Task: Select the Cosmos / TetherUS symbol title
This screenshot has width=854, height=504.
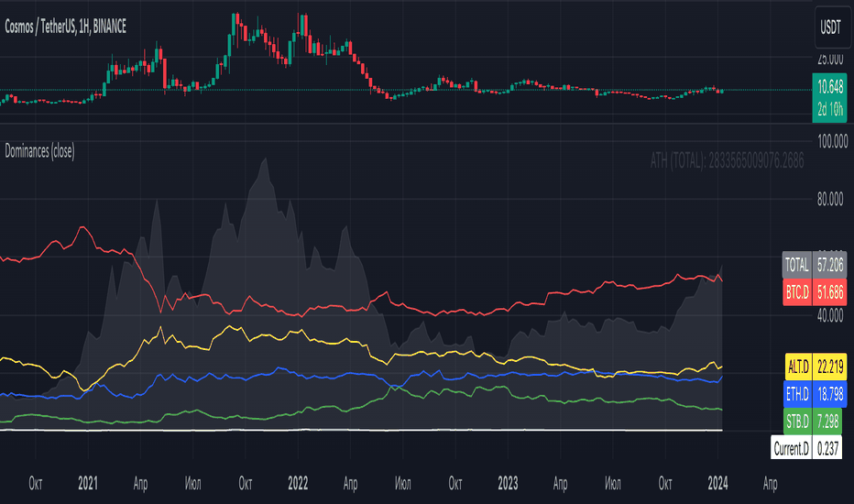Action: pyautogui.click(x=65, y=27)
